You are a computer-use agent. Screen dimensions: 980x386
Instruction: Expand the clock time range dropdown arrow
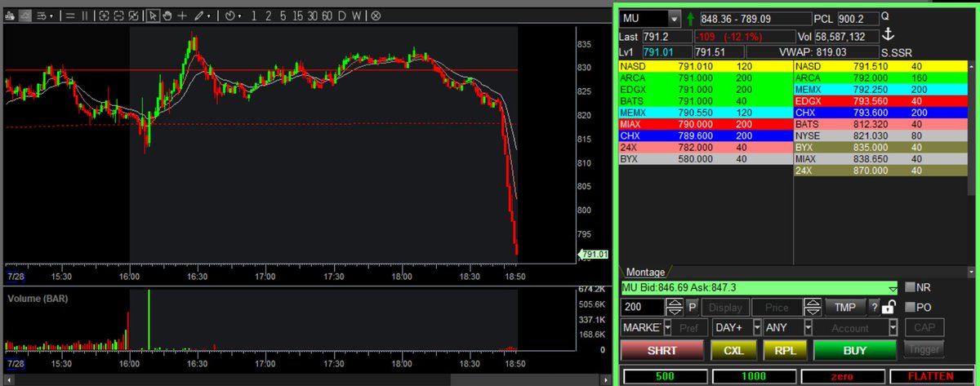[x=240, y=16]
